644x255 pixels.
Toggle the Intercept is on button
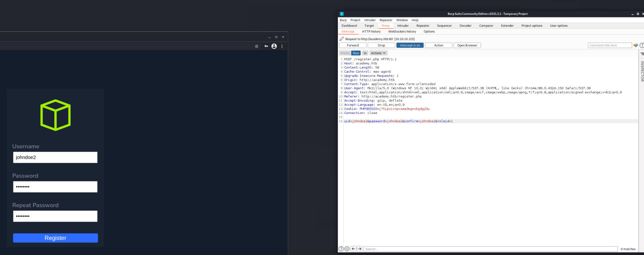pyautogui.click(x=410, y=45)
